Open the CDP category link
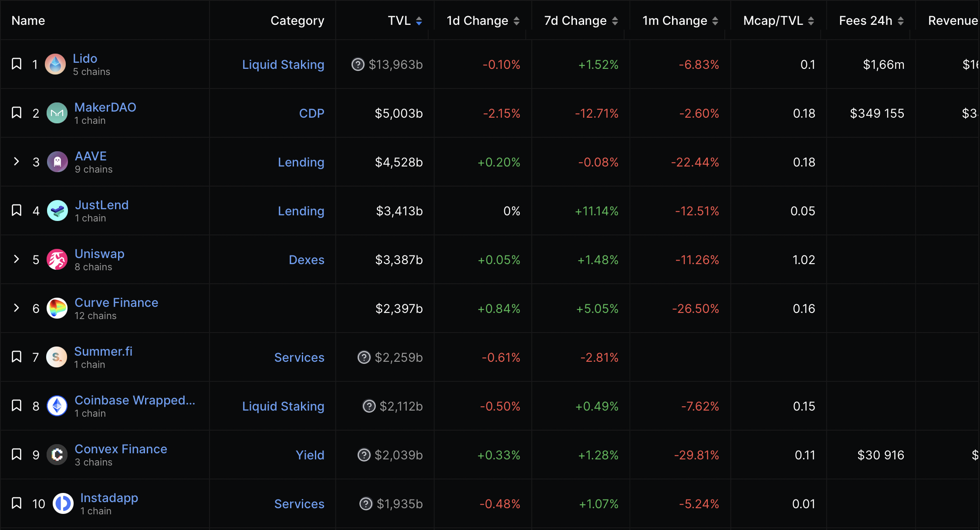 click(x=311, y=113)
